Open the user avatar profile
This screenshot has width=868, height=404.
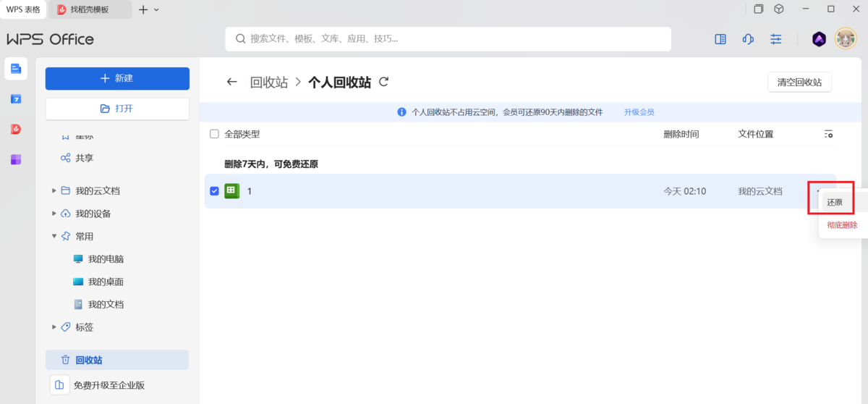click(x=846, y=39)
